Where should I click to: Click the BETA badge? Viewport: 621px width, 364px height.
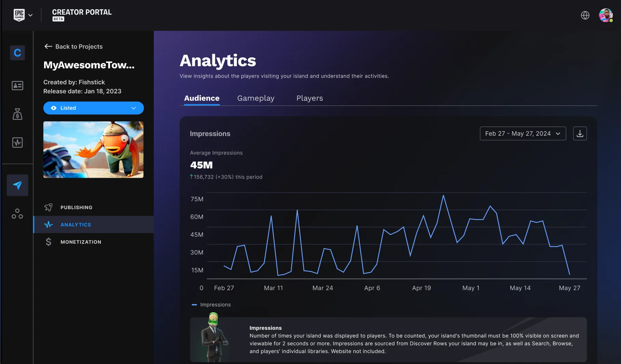[58, 19]
